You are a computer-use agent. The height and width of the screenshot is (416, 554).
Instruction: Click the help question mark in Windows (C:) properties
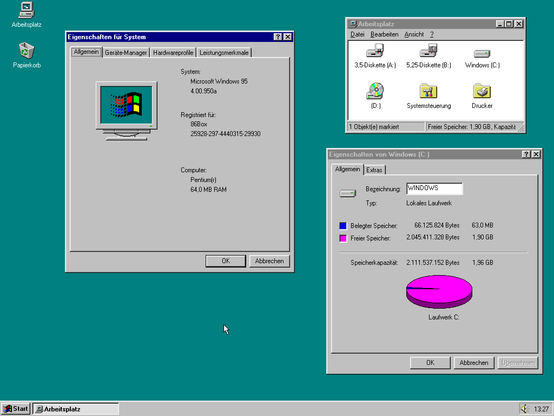coord(526,154)
